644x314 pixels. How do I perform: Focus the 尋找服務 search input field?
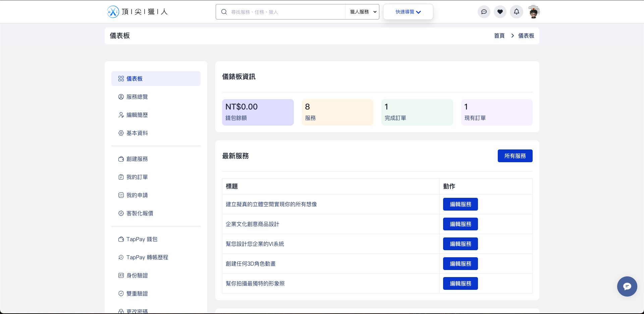285,12
